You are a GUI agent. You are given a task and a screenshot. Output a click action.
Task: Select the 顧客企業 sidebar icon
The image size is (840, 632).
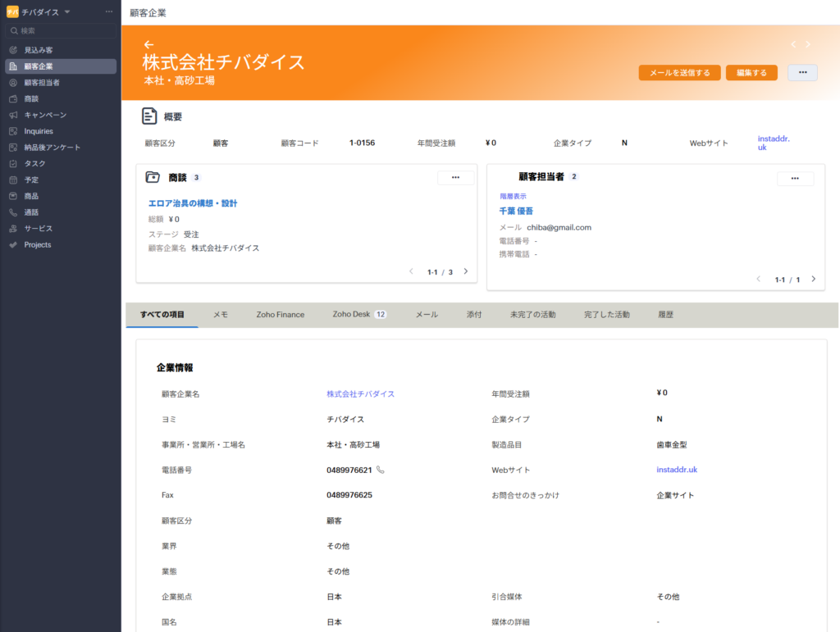coord(13,66)
